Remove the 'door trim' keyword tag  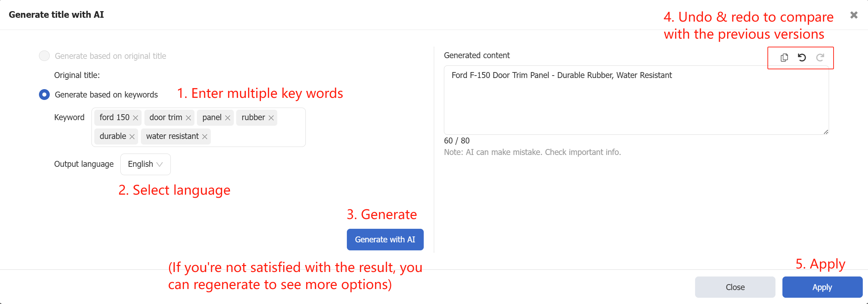(188, 118)
